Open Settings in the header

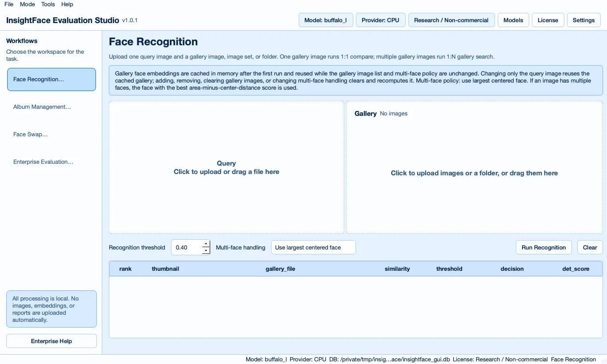coord(583,20)
